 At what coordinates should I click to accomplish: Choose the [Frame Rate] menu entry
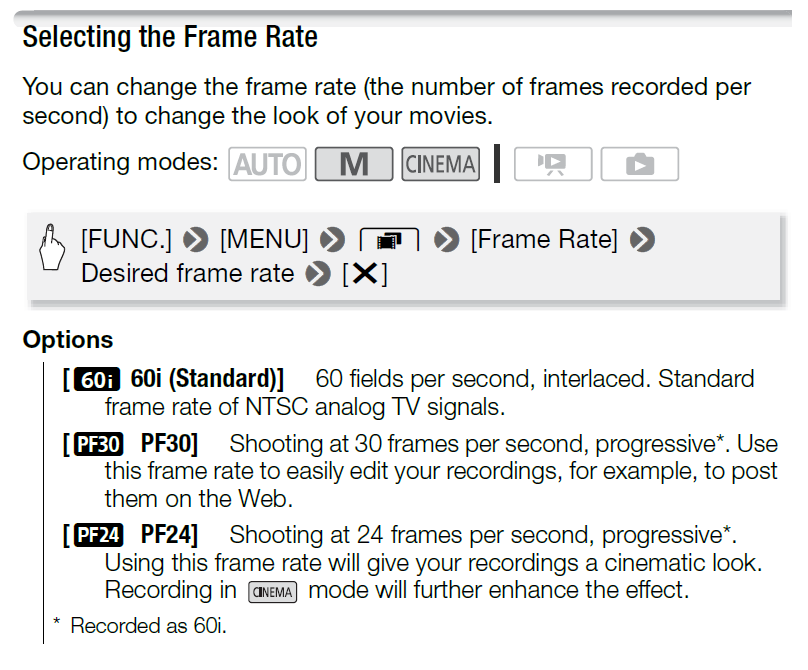point(544,240)
